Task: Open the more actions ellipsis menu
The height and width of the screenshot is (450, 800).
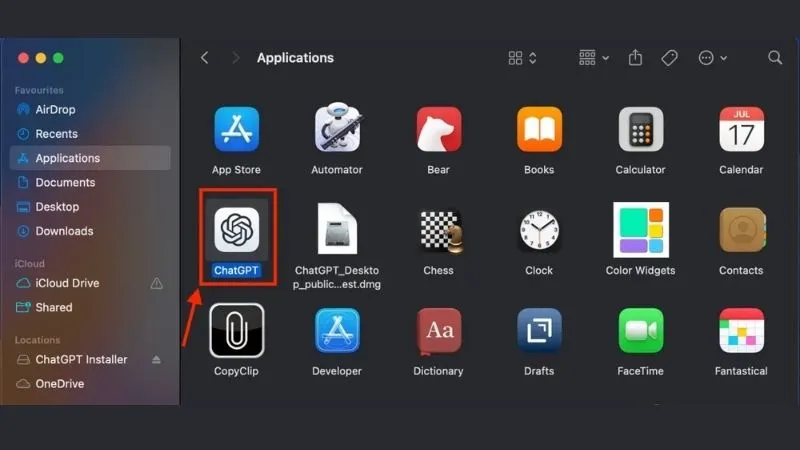Action: click(712, 58)
